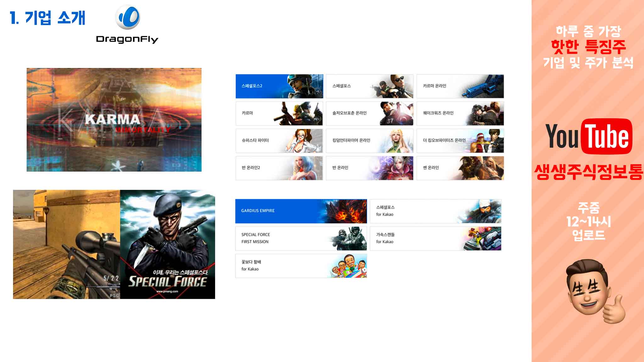The image size is (644, 362).
Task: Open the Special Force poster image
Action: click(168, 244)
